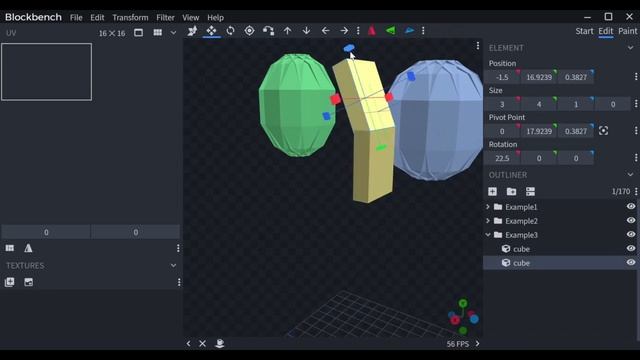Click the Swap Tools icon in toolbar
Image resolution: width=640 pixels, height=360 pixels.
click(x=268, y=31)
